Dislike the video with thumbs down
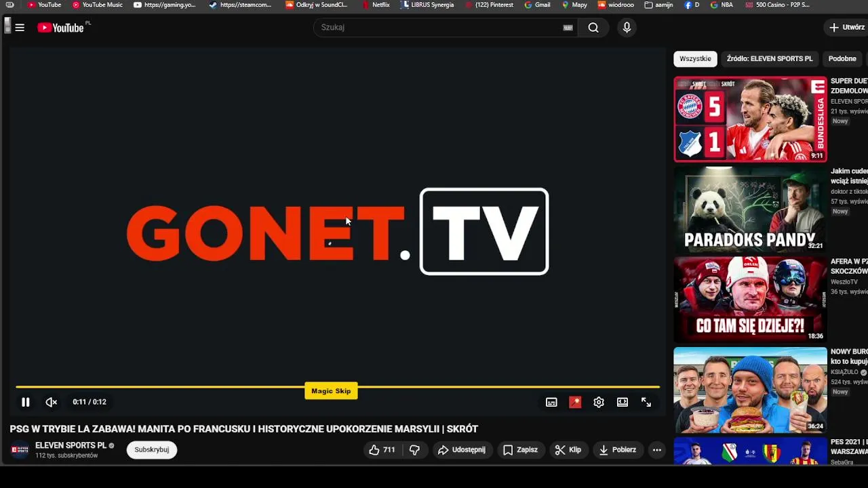Screen dimensions: 868x488 click(414, 449)
